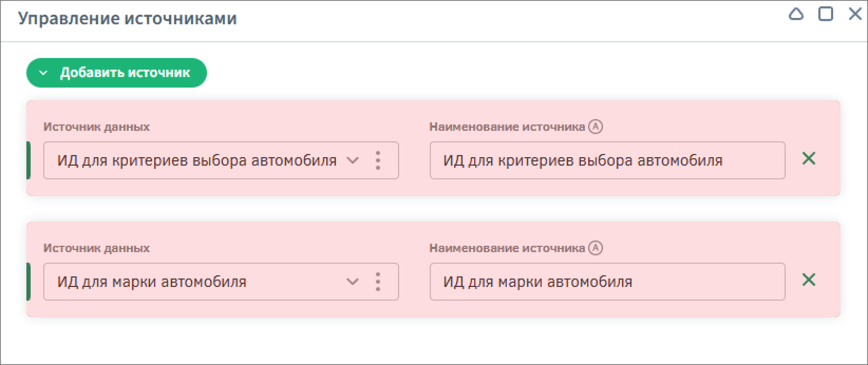Open dropdown 'ИД для критериев выбора автомобиля'
This screenshot has width=868, height=365.
(x=353, y=160)
